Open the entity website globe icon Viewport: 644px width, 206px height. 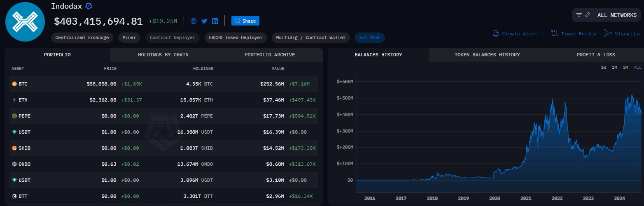pos(194,21)
